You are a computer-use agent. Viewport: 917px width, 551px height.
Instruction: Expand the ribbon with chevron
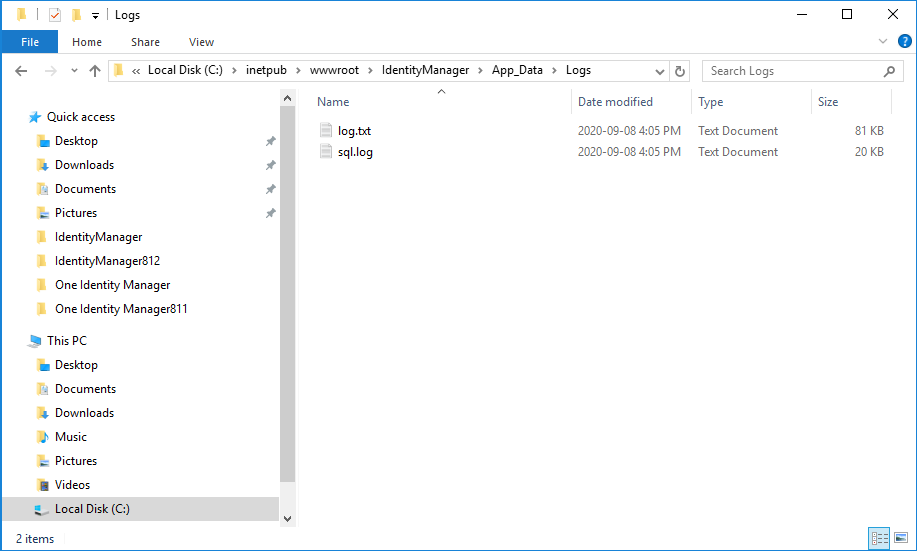tap(883, 42)
